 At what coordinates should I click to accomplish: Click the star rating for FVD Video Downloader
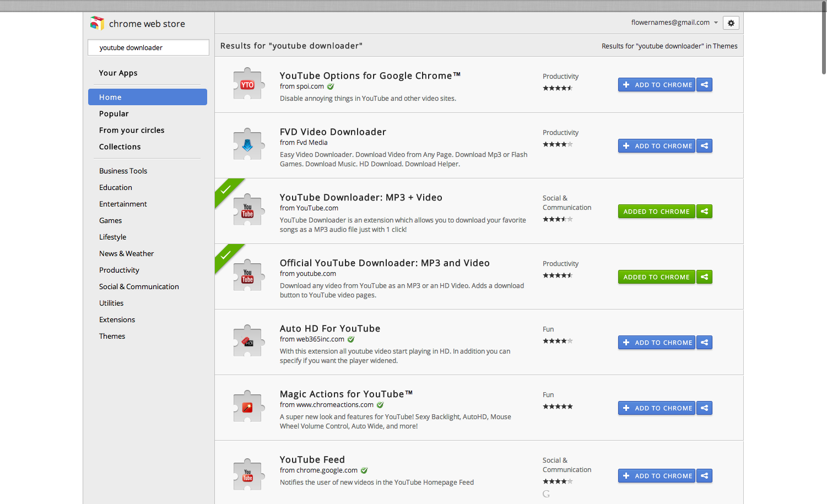click(558, 144)
